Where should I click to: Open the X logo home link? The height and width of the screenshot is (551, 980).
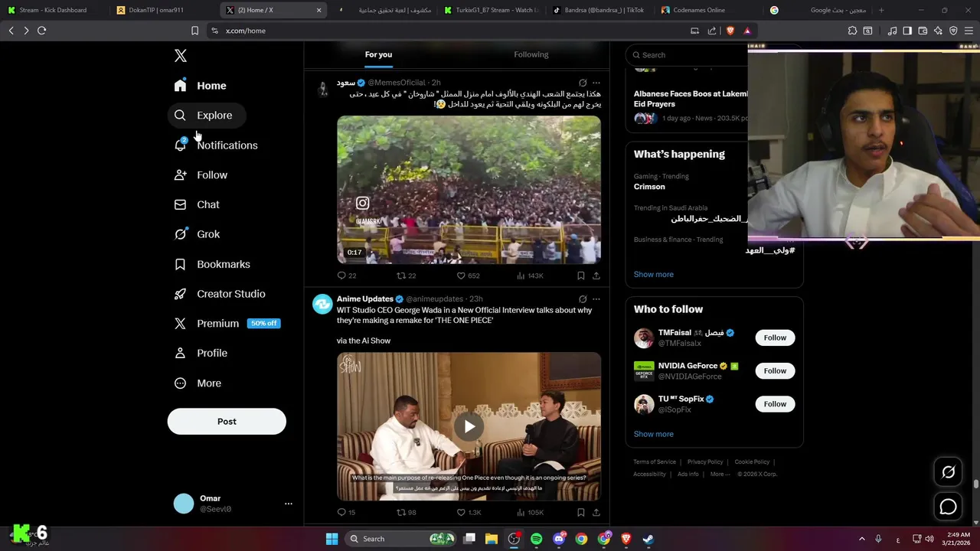pyautogui.click(x=180, y=56)
